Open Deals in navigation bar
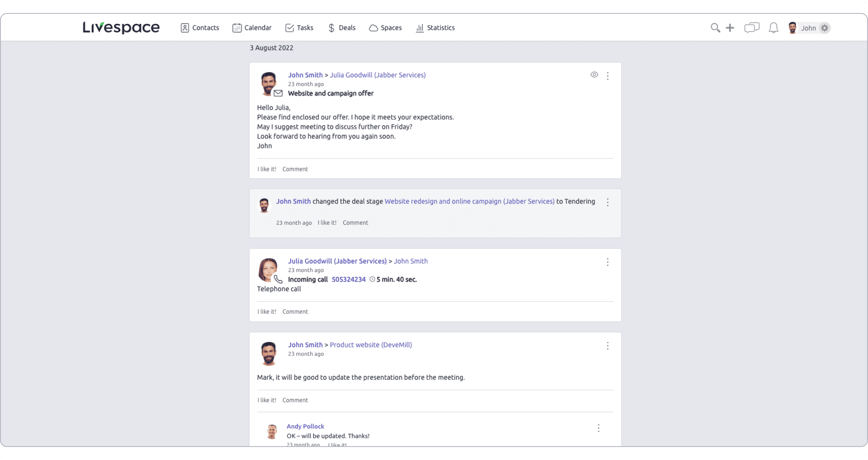 (342, 28)
